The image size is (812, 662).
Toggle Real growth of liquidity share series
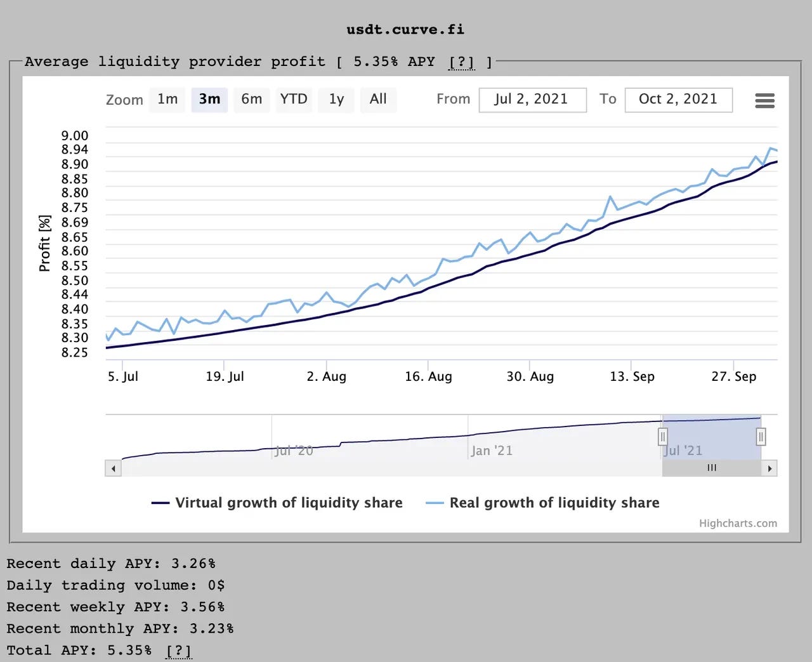(542, 503)
